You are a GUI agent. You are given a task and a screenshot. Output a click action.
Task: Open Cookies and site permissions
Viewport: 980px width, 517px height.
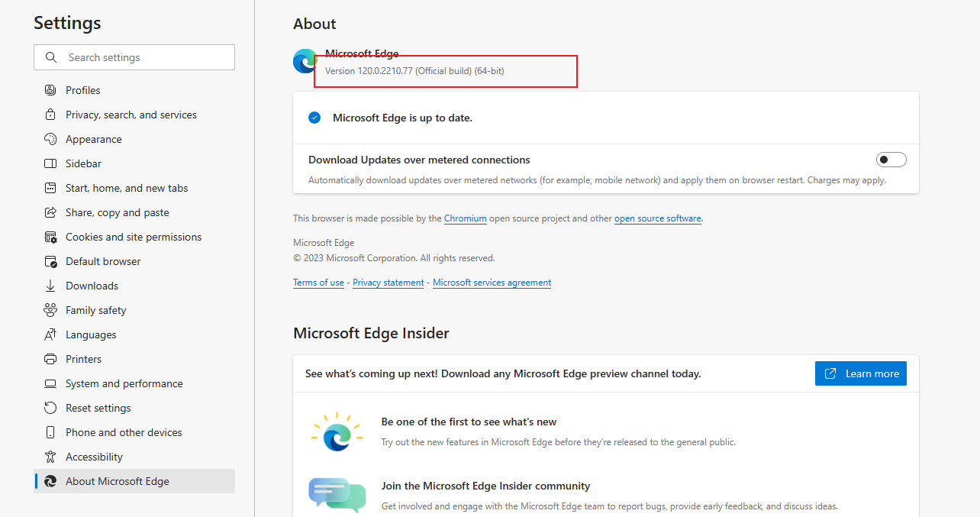point(134,237)
